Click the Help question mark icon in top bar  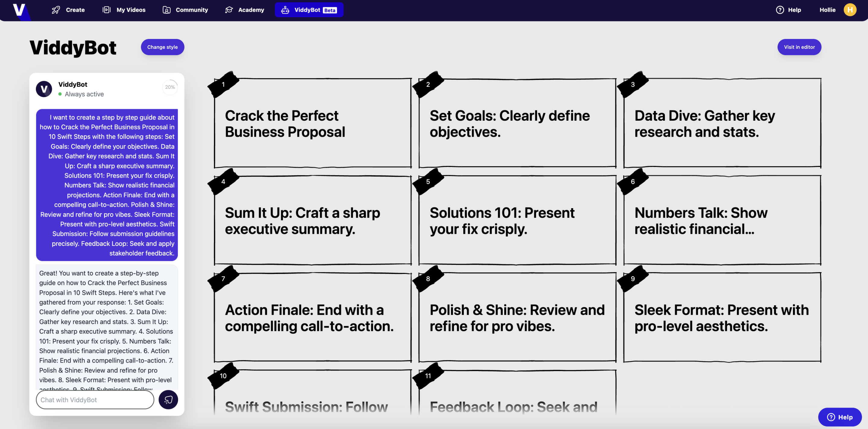pyautogui.click(x=780, y=10)
